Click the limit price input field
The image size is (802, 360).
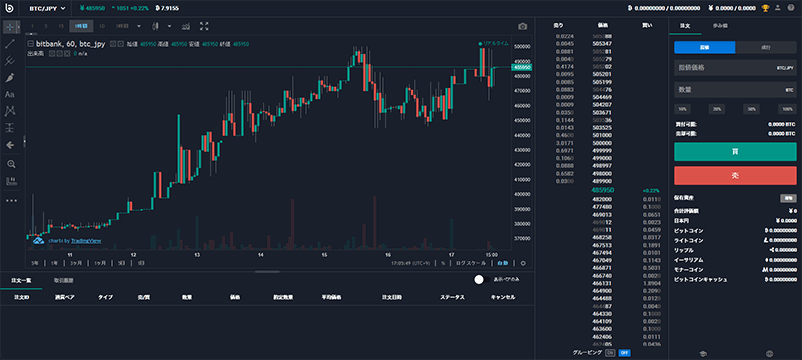(735, 68)
